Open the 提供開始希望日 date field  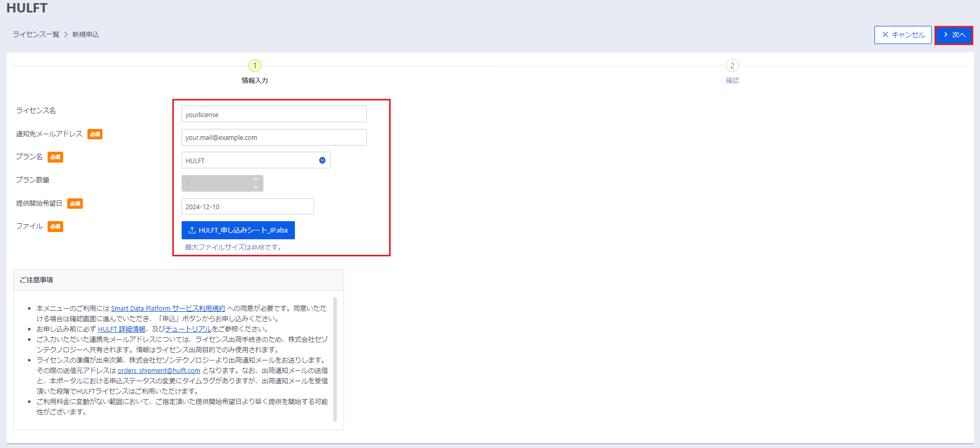[x=248, y=207]
